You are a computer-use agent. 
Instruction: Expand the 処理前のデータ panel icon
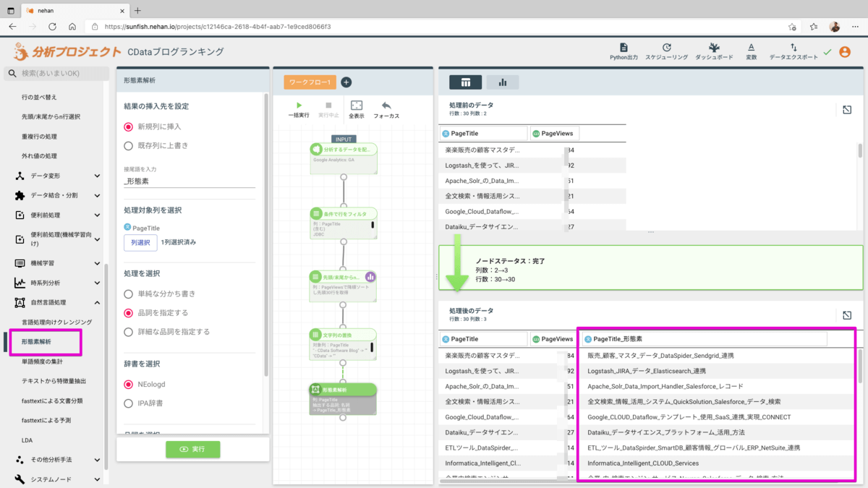(846, 110)
